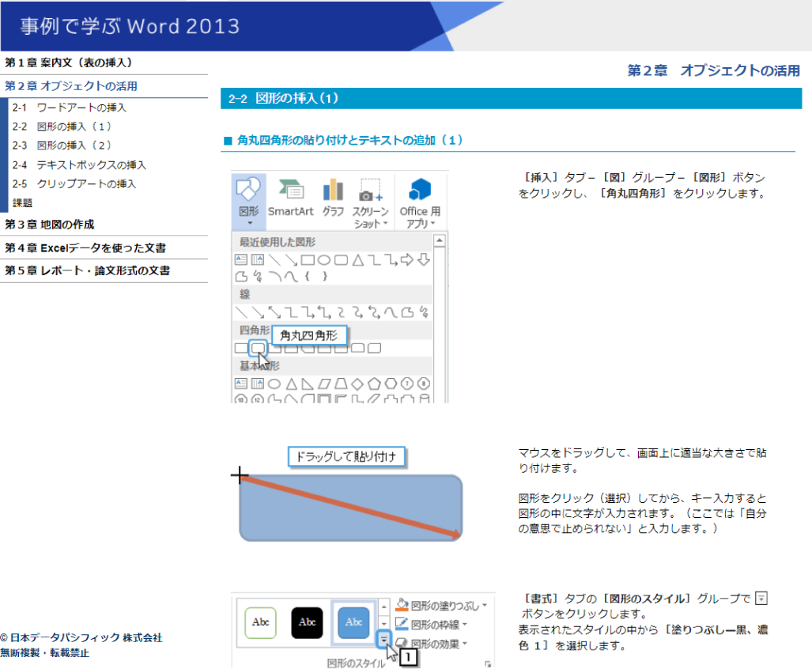Pick the curved connector in 線 section

click(341, 312)
